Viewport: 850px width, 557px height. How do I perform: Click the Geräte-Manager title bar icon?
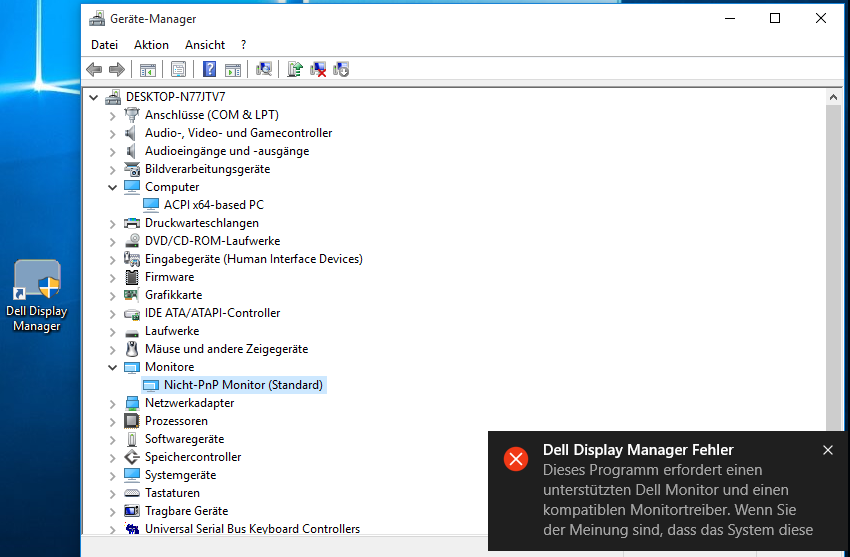[x=97, y=19]
